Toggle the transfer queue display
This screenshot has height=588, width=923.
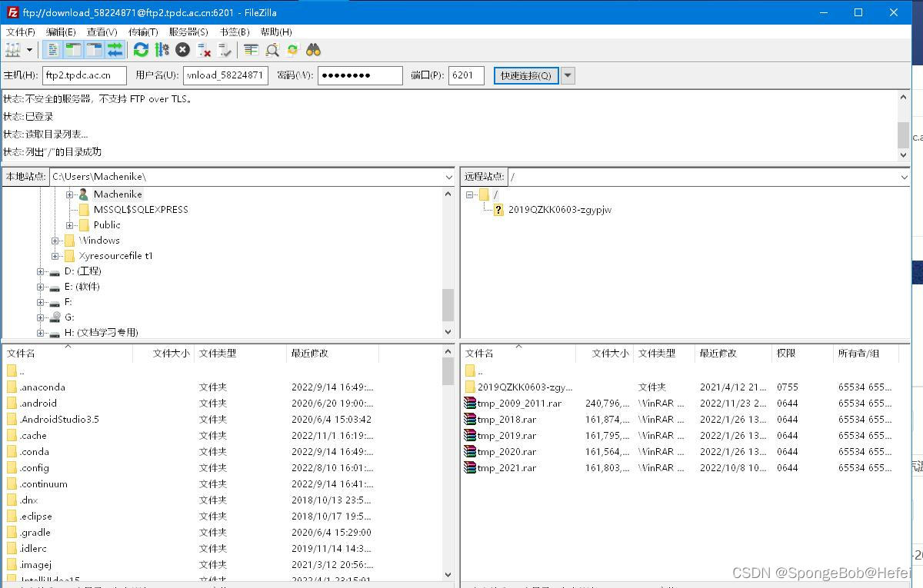(115, 50)
